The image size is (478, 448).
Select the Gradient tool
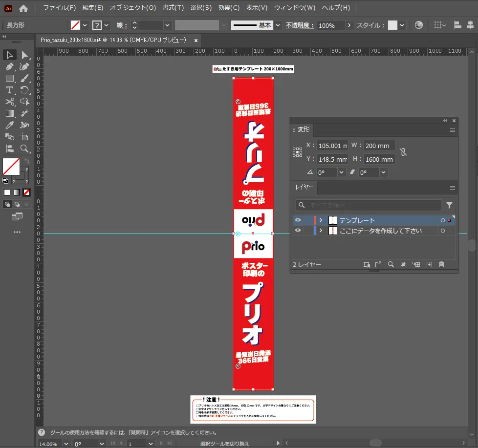10,113
